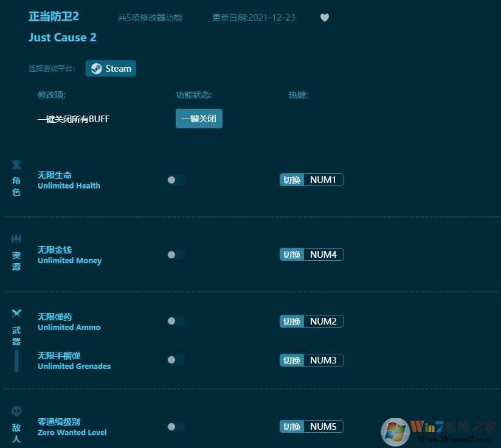Screen dimensions: 501x448
Task: Enable the Unlimited Ammo toggle
Action: [176, 321]
